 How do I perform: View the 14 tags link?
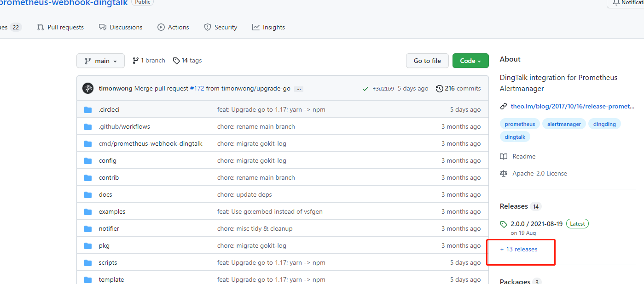click(187, 60)
